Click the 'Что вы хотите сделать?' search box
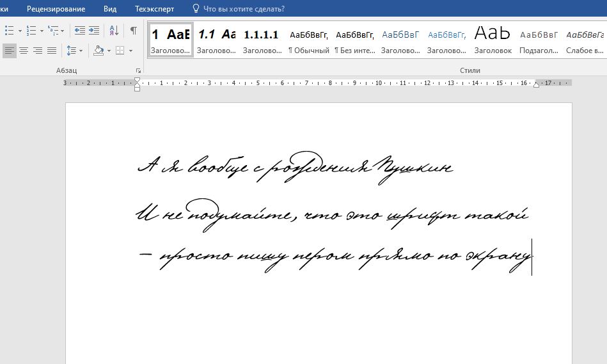 tap(244, 8)
